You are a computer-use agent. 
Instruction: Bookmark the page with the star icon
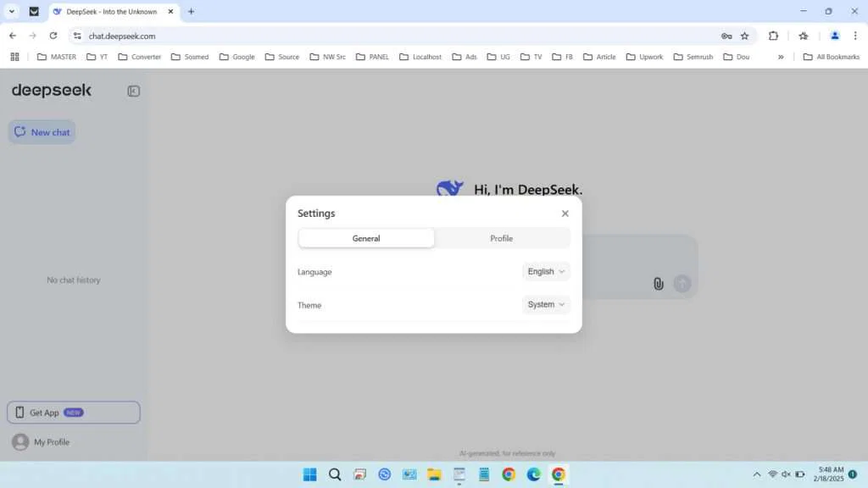click(743, 36)
